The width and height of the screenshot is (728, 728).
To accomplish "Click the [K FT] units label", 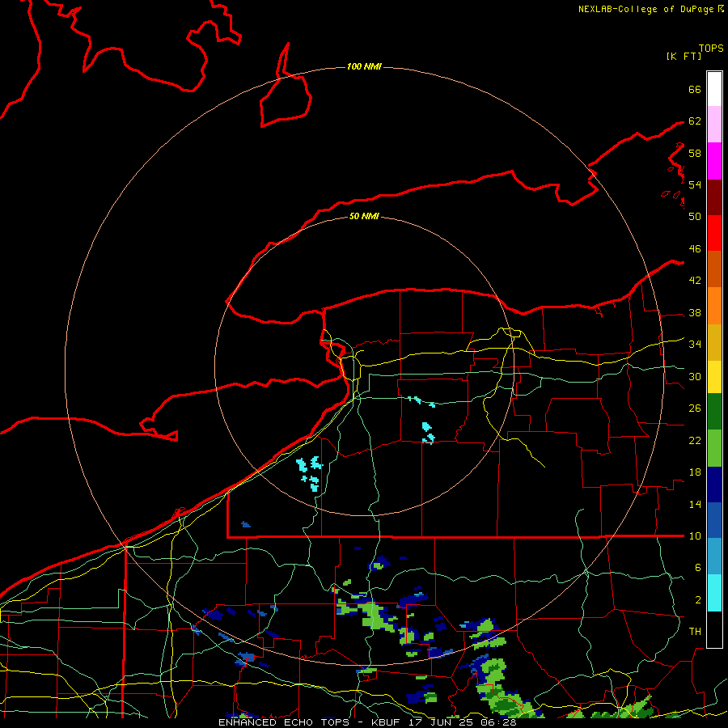I will tap(684, 56).
